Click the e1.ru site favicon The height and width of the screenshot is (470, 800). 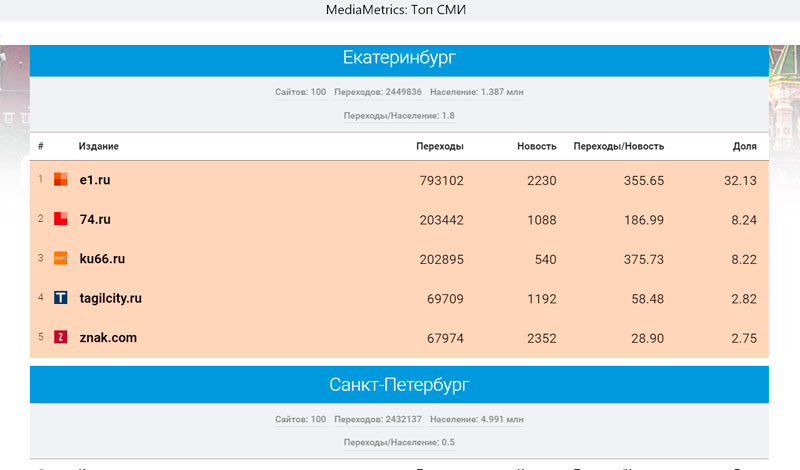61,180
